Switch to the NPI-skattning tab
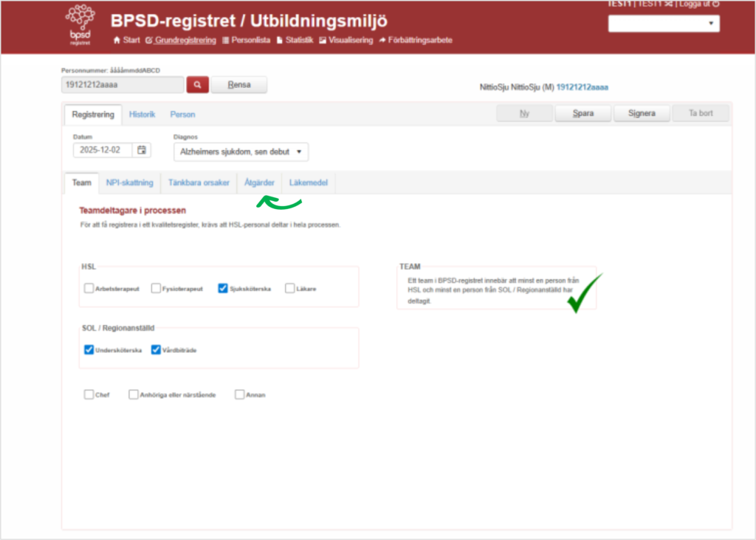The image size is (756, 540). pyautogui.click(x=130, y=182)
